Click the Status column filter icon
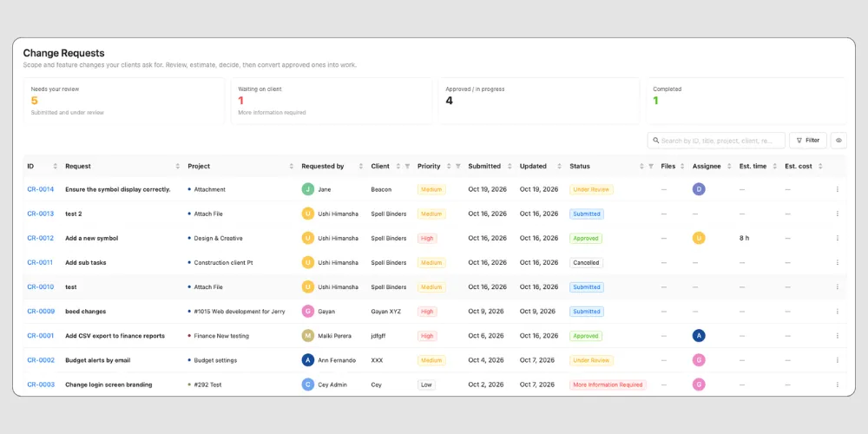Screen dimensions: 868x434 (x=651, y=166)
